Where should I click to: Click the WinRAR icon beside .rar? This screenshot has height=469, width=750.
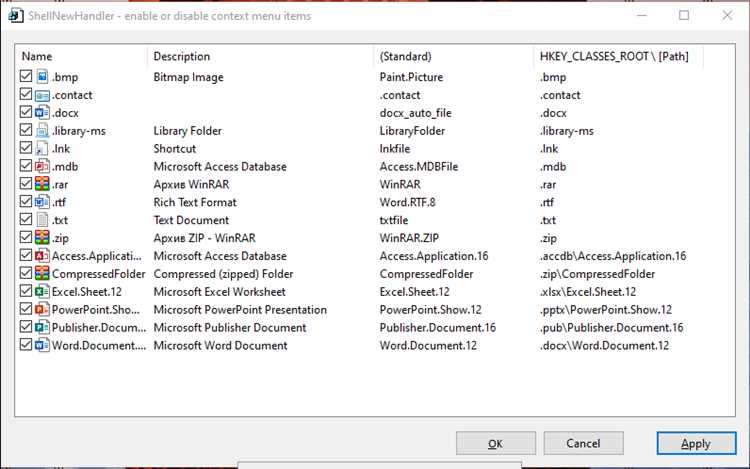tap(42, 184)
